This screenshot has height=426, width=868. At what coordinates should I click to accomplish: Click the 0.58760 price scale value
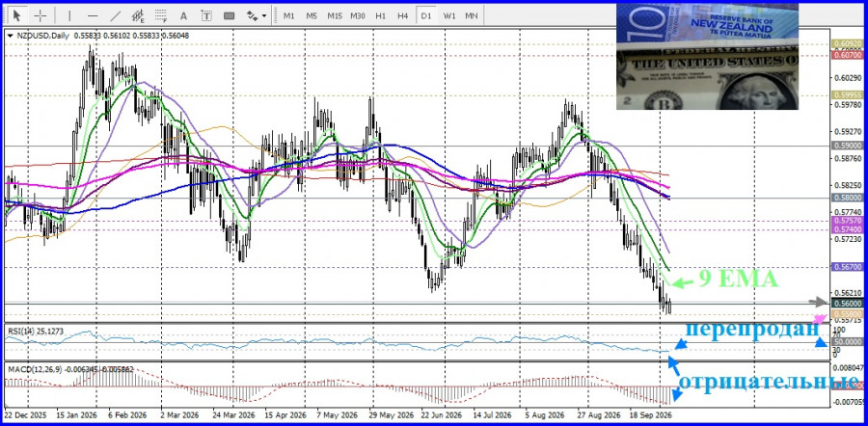[x=850, y=158]
